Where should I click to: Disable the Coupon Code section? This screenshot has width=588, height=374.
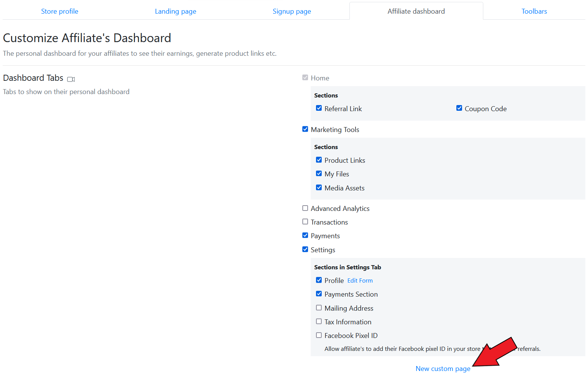[459, 108]
